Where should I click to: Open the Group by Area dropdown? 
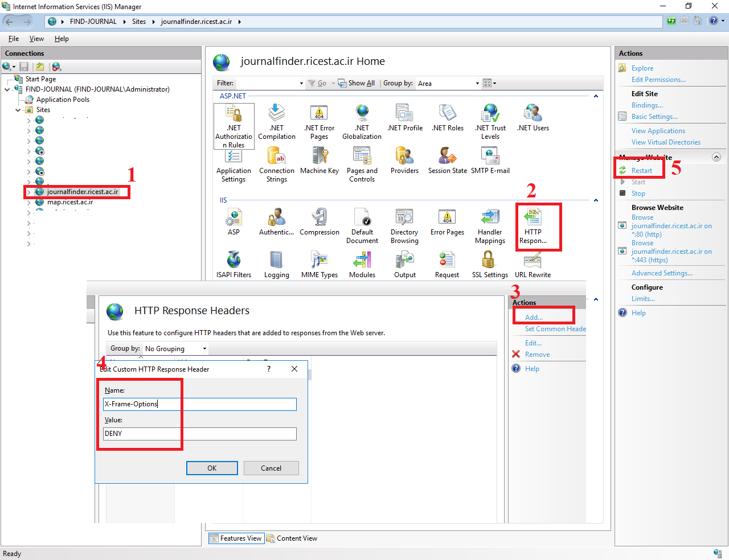click(x=449, y=84)
